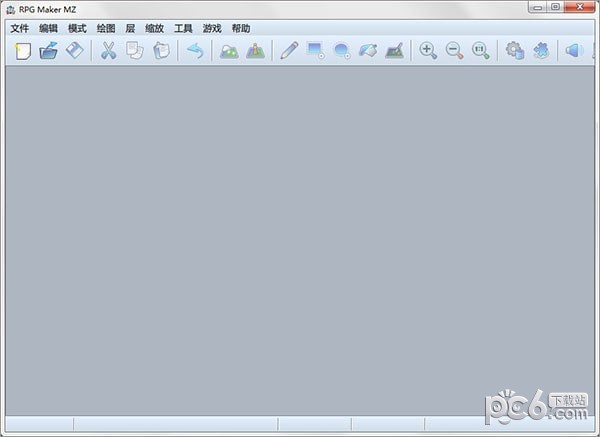Select the Shadow Pen tool
The image size is (600, 437).
tap(395, 51)
